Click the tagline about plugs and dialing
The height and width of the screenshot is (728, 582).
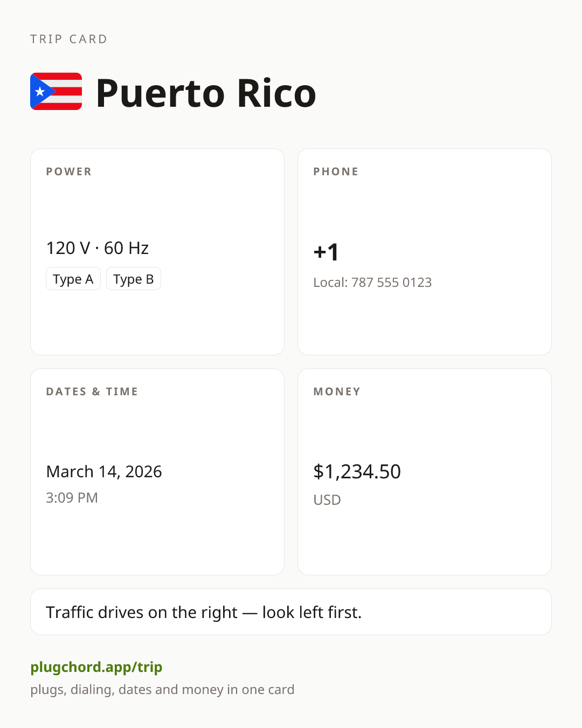(x=162, y=690)
